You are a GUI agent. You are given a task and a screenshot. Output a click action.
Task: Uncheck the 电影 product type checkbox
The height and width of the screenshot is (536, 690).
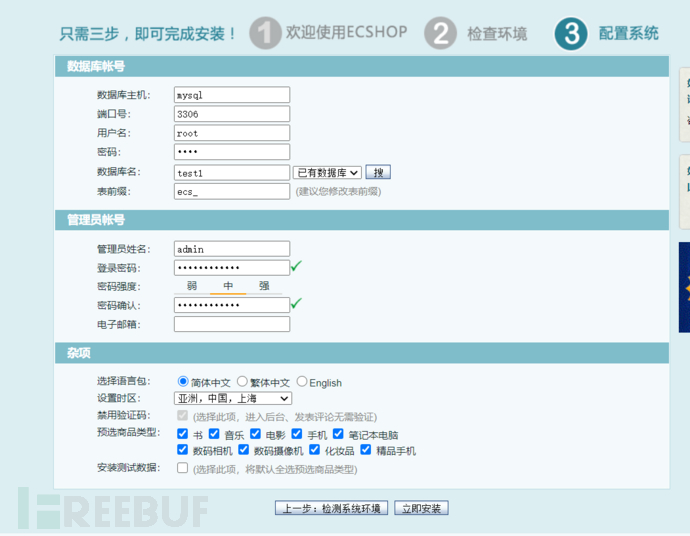(x=255, y=434)
